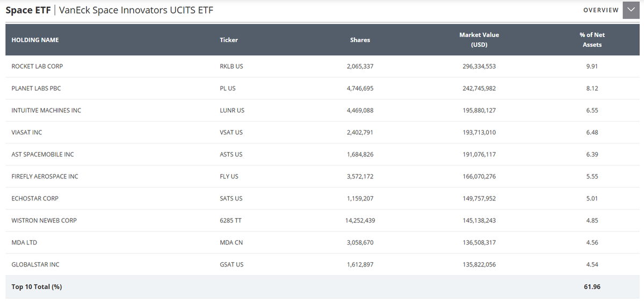Click market value 242,745,982
The image size is (644, 304).
click(x=479, y=88)
